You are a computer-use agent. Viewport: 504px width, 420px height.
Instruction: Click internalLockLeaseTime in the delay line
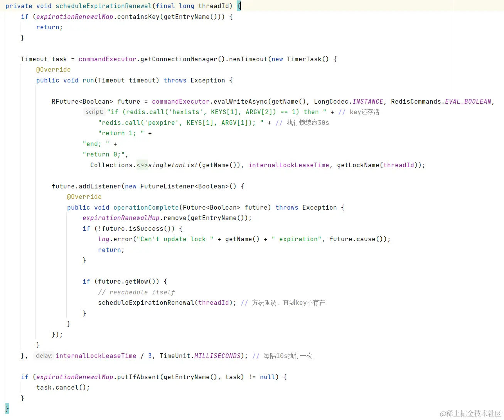(96, 356)
